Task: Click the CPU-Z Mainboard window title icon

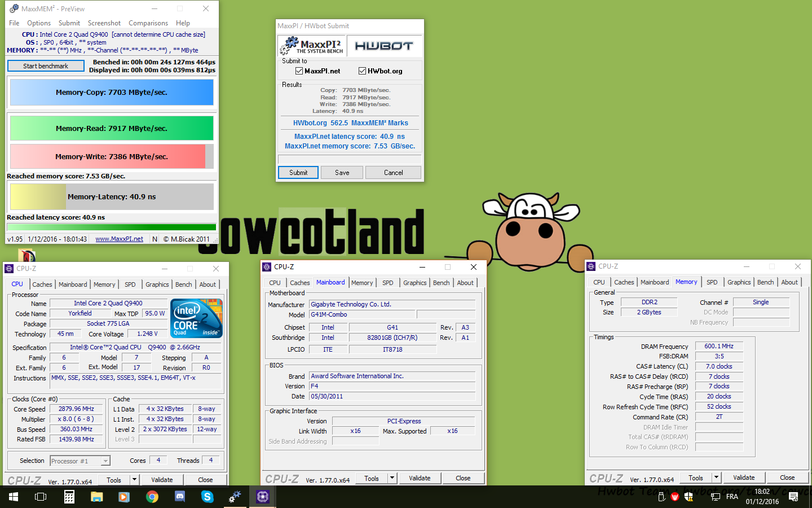Action: point(267,267)
